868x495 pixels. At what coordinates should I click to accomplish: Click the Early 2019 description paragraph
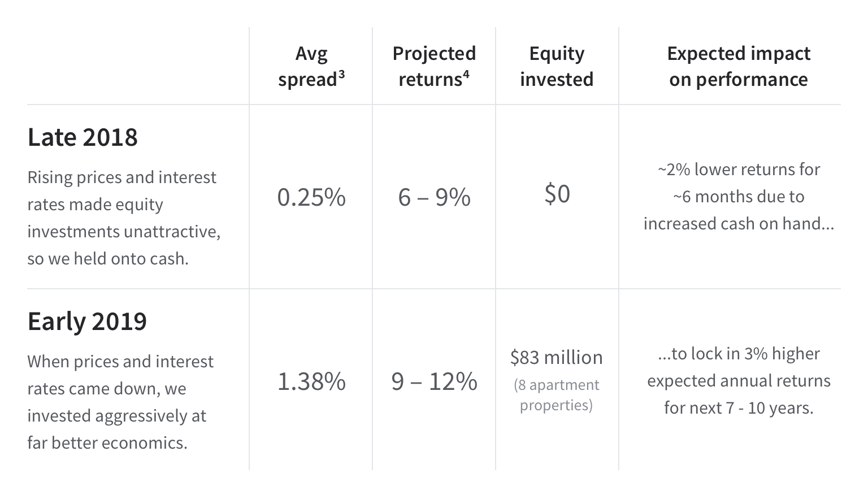coord(120,402)
